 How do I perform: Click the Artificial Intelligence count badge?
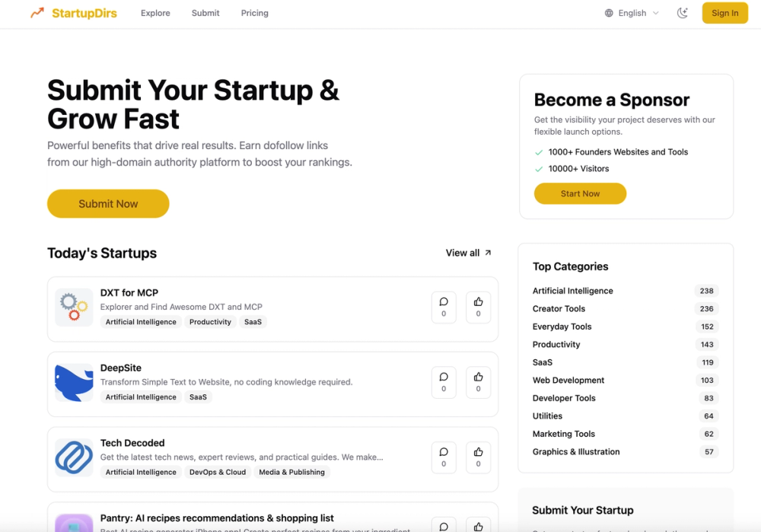(706, 291)
